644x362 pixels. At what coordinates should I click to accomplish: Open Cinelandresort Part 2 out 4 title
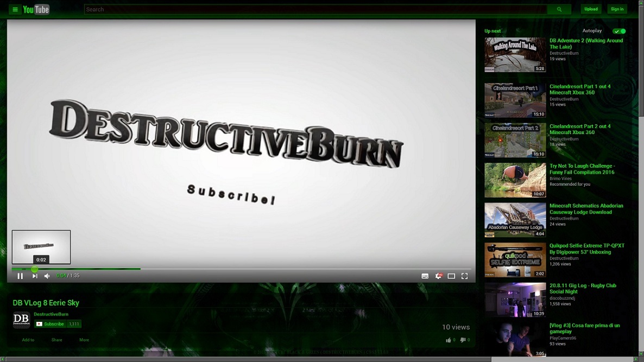[580, 129]
